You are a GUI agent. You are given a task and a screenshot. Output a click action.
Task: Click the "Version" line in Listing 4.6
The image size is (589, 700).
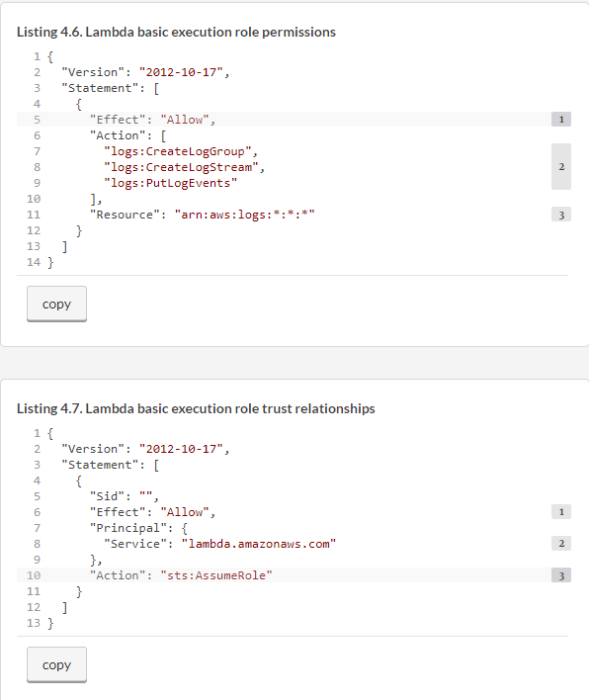[145, 72]
